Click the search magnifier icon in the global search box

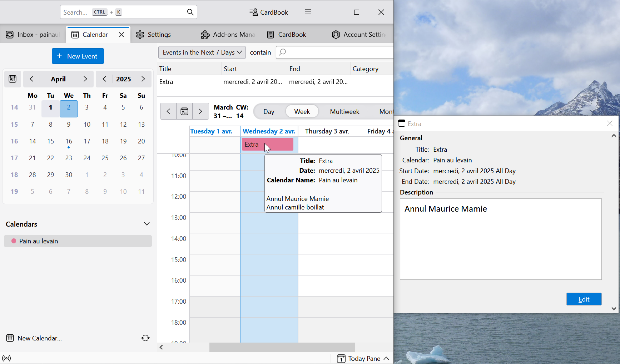click(190, 12)
